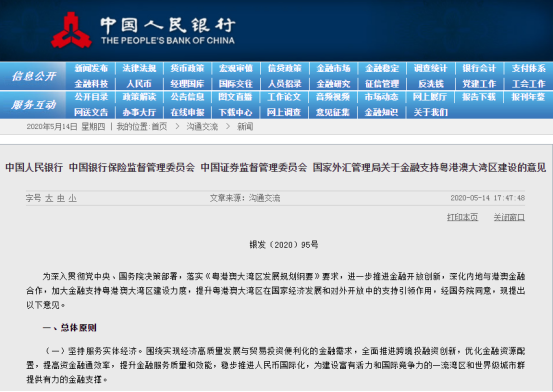
Task: Open 公告信息 navigation item
Action: tap(187, 97)
